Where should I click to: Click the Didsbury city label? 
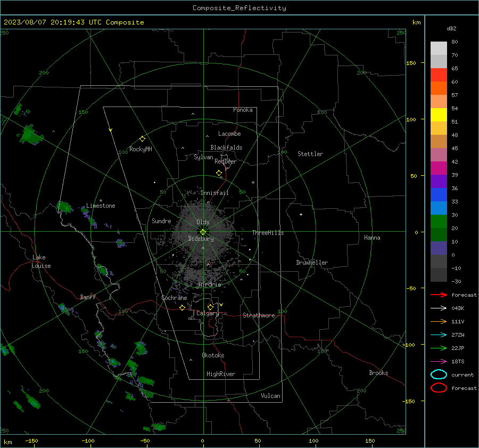tap(201, 239)
